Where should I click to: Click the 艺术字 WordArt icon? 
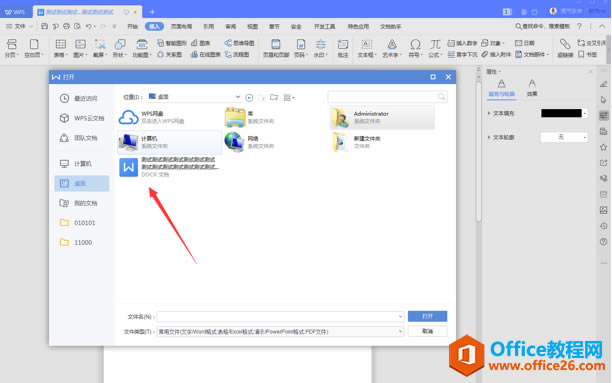coord(392,44)
